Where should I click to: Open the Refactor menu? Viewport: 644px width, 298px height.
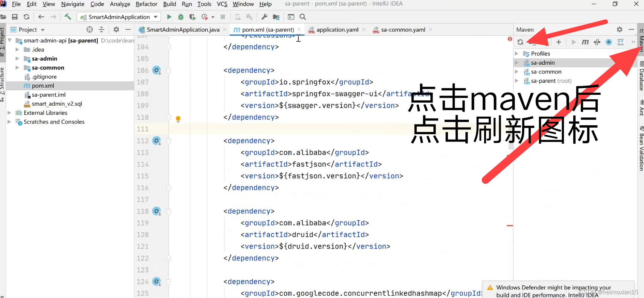(x=146, y=4)
